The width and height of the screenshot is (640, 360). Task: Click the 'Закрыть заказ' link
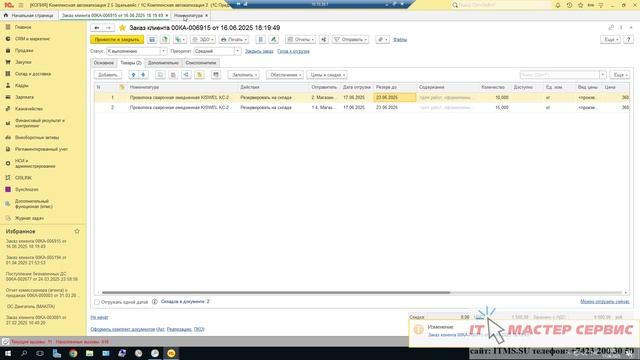(x=259, y=51)
